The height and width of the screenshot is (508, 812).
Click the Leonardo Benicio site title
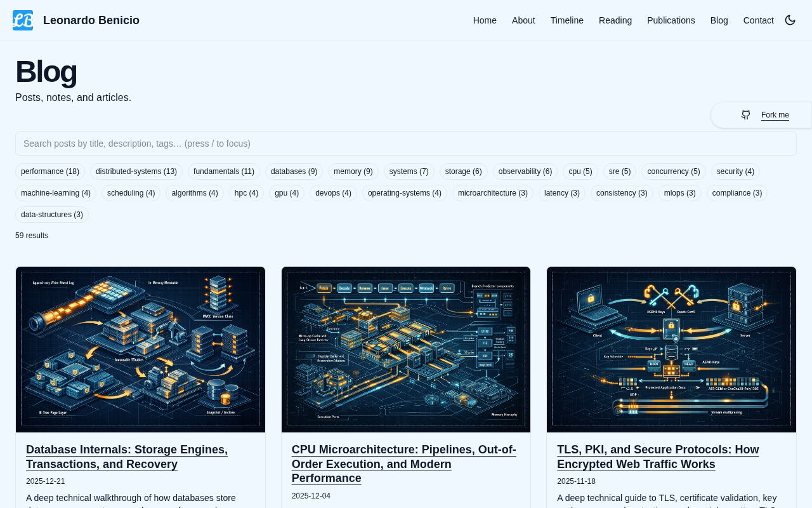click(91, 20)
